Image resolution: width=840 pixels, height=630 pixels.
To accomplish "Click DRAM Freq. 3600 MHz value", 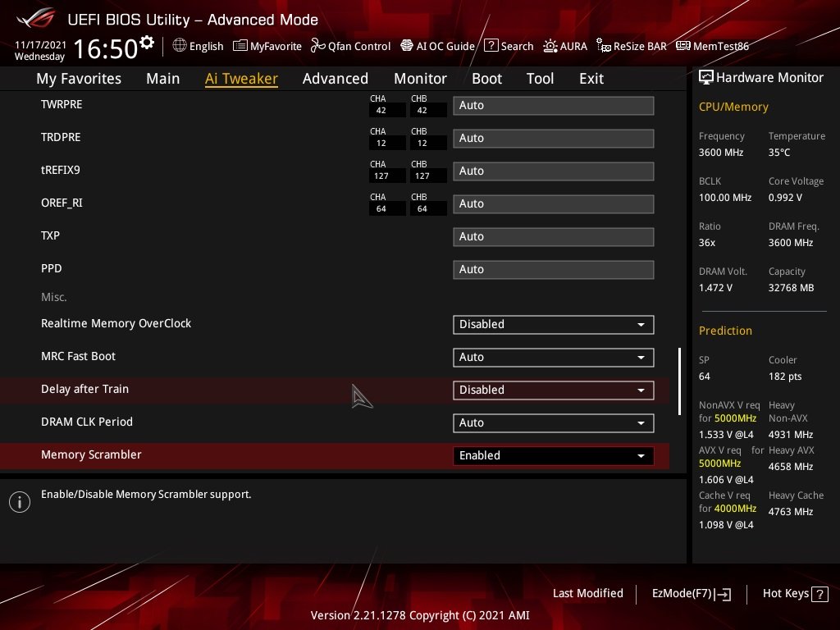I will (791, 243).
